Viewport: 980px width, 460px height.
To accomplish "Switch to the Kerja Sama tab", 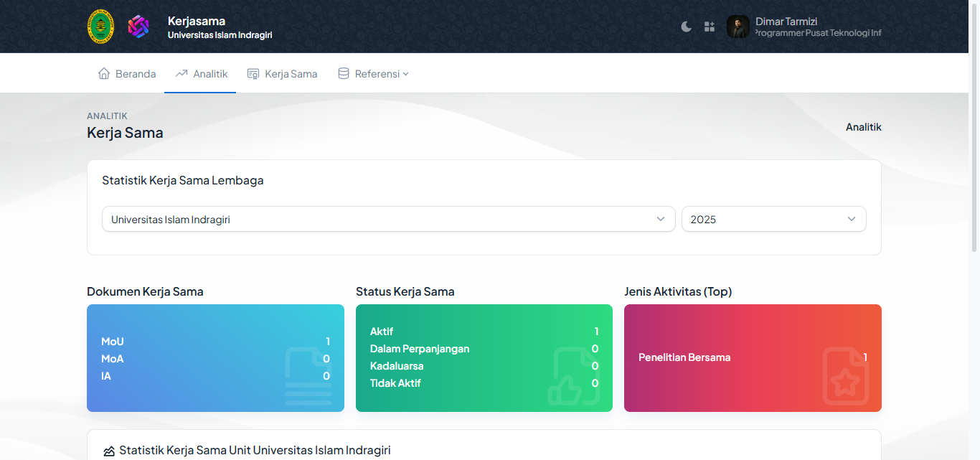I will tap(291, 74).
